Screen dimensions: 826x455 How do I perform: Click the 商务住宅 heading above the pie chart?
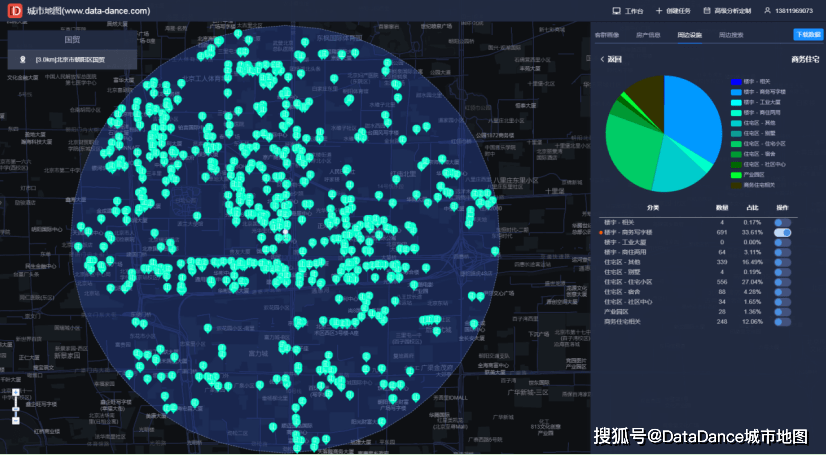pos(805,60)
